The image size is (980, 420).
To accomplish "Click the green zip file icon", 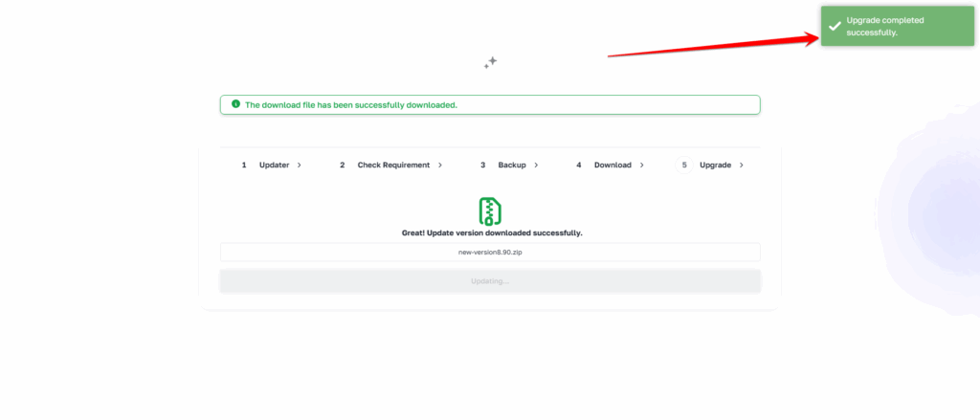I will [x=491, y=211].
